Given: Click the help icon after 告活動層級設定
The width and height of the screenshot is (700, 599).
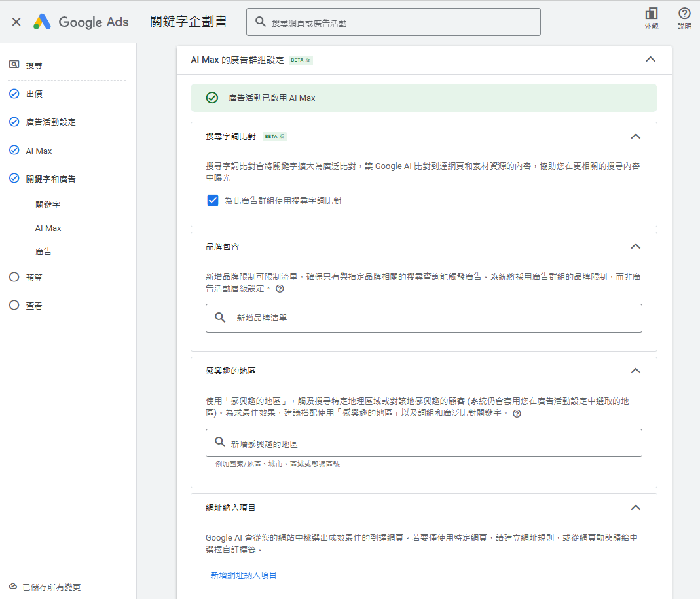Looking at the screenshot, I should pyautogui.click(x=280, y=289).
